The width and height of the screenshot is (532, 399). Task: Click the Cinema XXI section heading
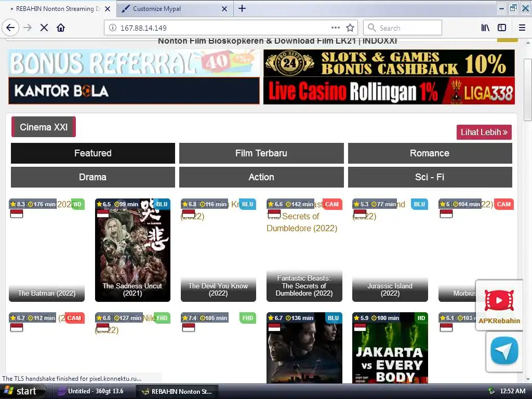pyautogui.click(x=44, y=127)
